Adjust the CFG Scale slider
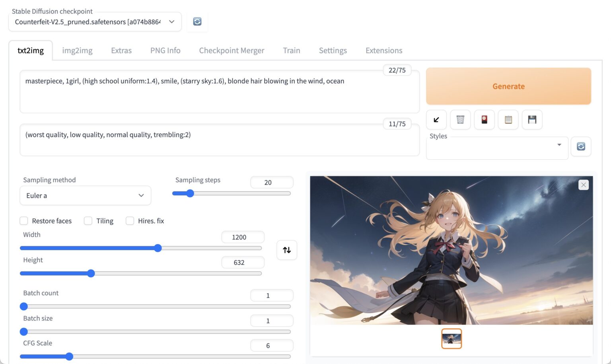The height and width of the screenshot is (364, 611). point(70,356)
